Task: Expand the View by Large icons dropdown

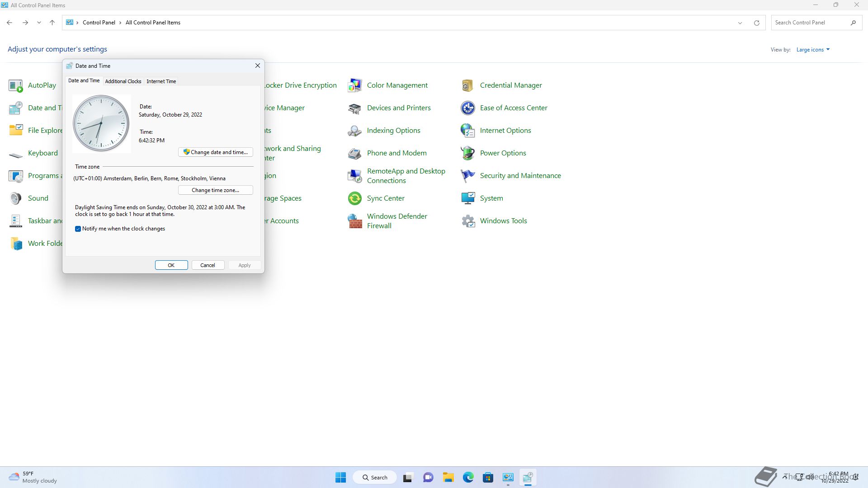Action: click(x=813, y=50)
